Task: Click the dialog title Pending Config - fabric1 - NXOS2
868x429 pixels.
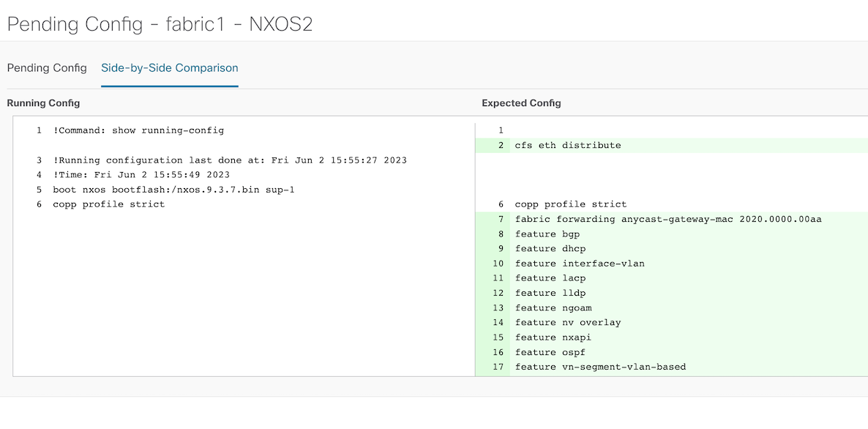Action: click(160, 23)
